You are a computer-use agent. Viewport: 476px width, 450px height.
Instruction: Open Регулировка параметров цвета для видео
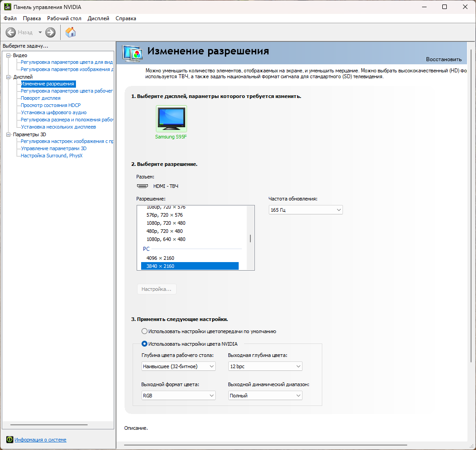(x=67, y=62)
